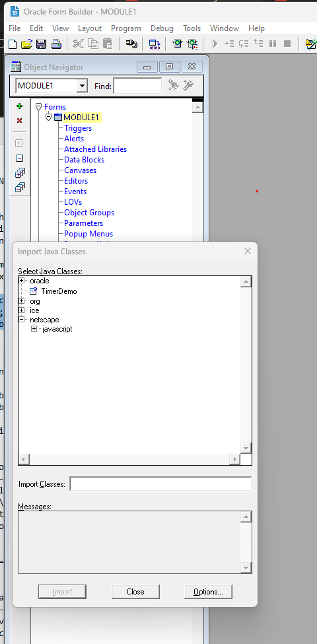Select the Editors node
The image size is (317, 644).
pyautogui.click(x=76, y=181)
